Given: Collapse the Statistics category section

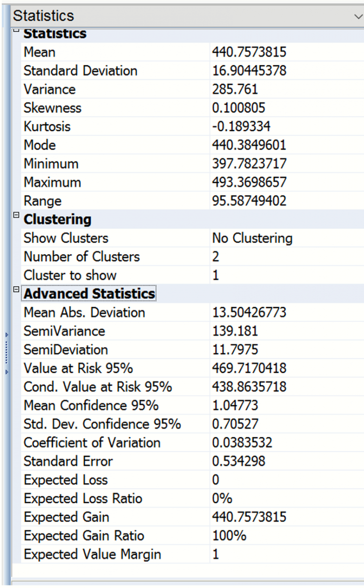Looking at the screenshot, I should pos(16,31).
